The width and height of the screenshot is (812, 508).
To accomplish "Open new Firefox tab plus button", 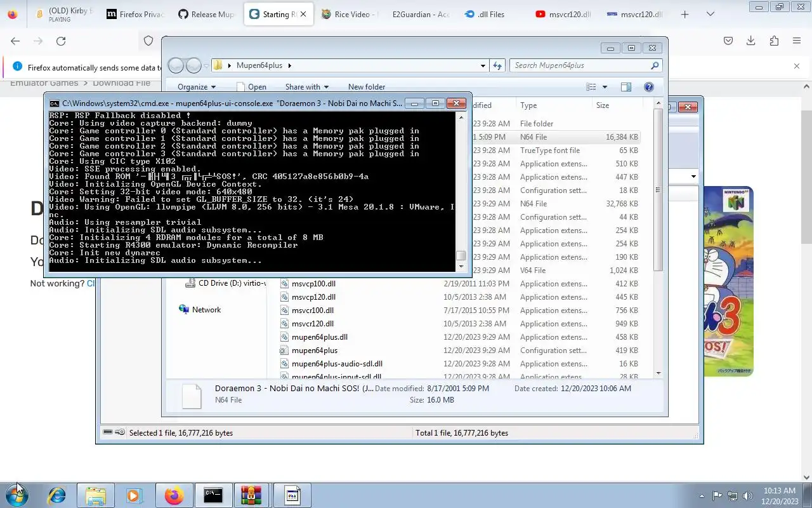I will [684, 14].
